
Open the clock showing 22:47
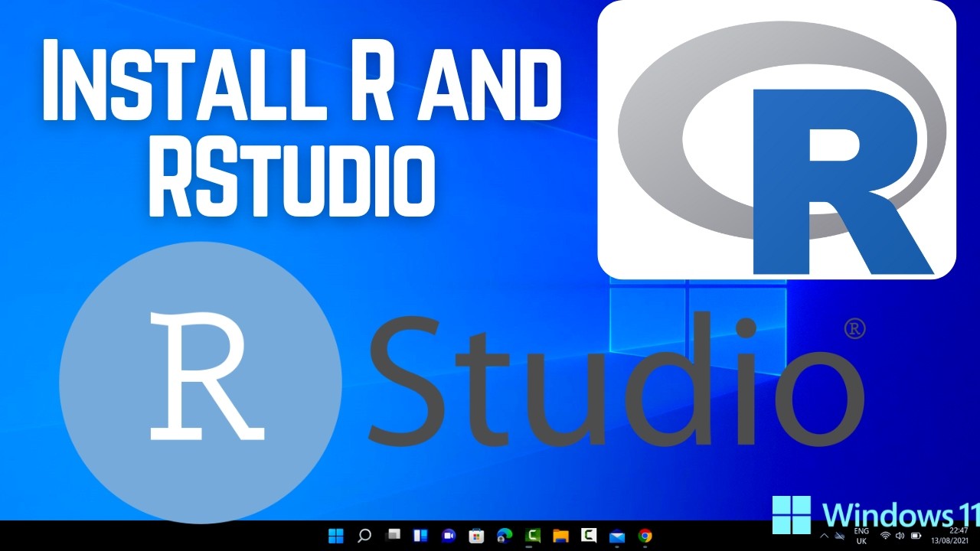949,536
